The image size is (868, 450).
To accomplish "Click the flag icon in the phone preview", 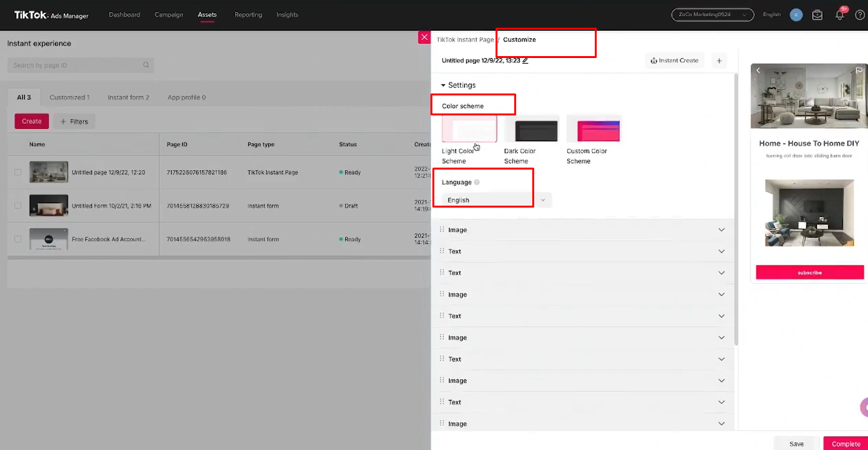I will pos(859,70).
